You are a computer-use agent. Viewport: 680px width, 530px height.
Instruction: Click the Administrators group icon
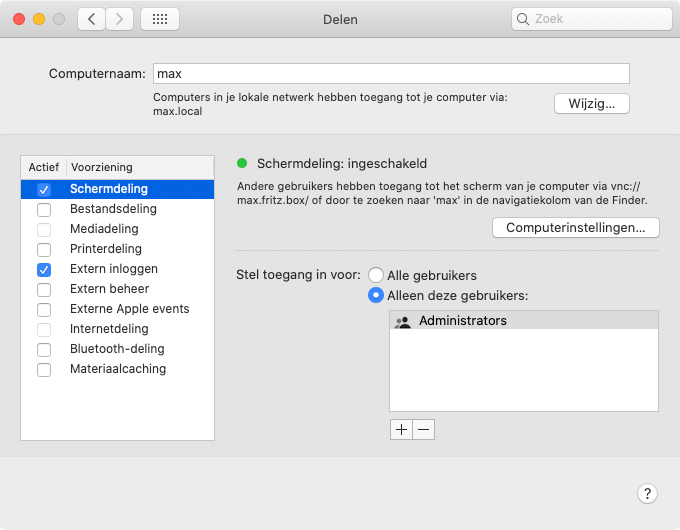pos(403,321)
